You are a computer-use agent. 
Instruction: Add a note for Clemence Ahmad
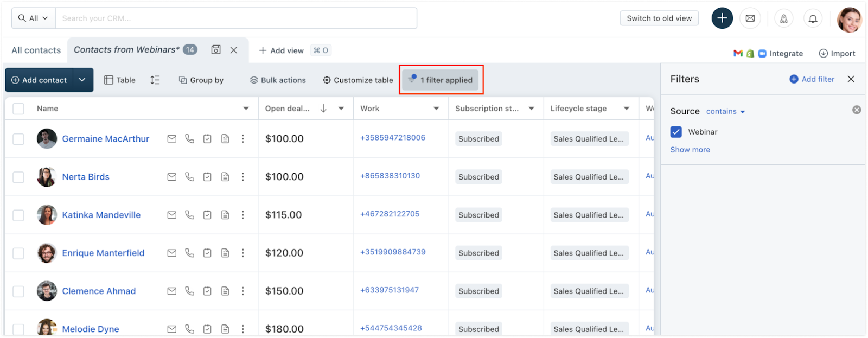tap(225, 291)
